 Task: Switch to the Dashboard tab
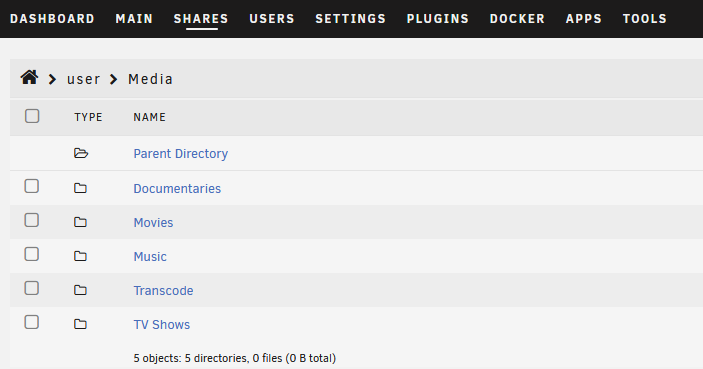[x=52, y=19]
